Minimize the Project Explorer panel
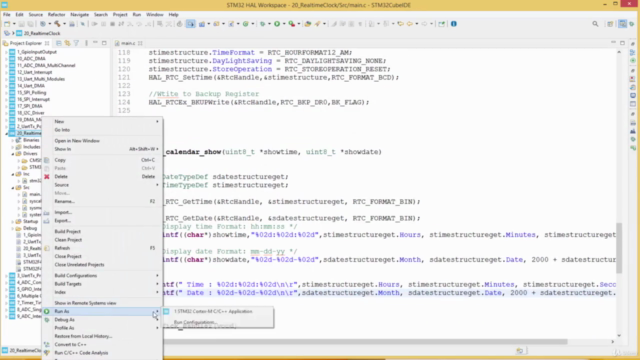 click(x=95, y=43)
